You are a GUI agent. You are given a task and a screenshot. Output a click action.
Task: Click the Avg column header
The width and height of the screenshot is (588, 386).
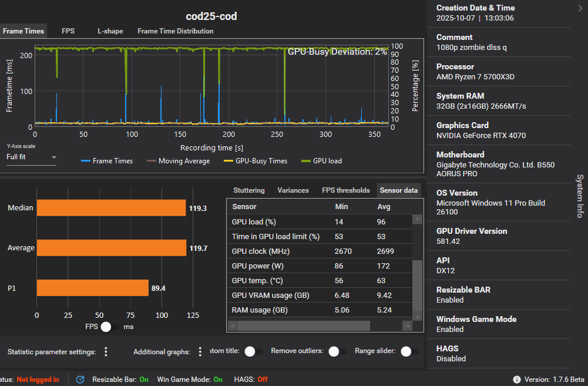click(384, 207)
